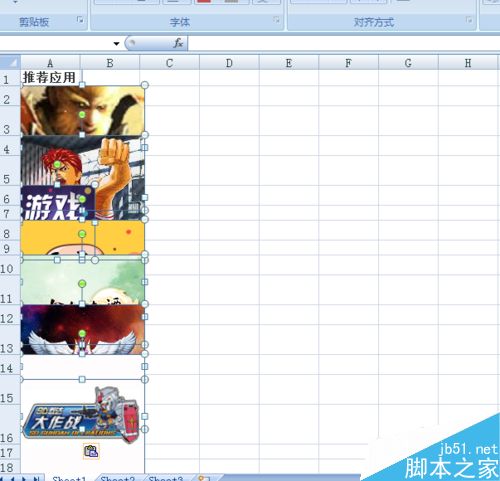Image resolution: width=500 pixels, height=481 pixels.
Task: Select column D header
Action: point(229,63)
